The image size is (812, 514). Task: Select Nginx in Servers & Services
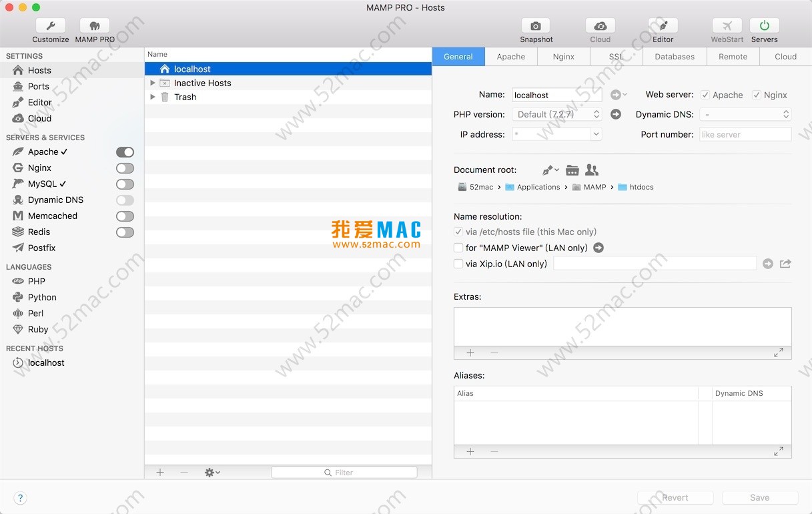click(x=39, y=168)
